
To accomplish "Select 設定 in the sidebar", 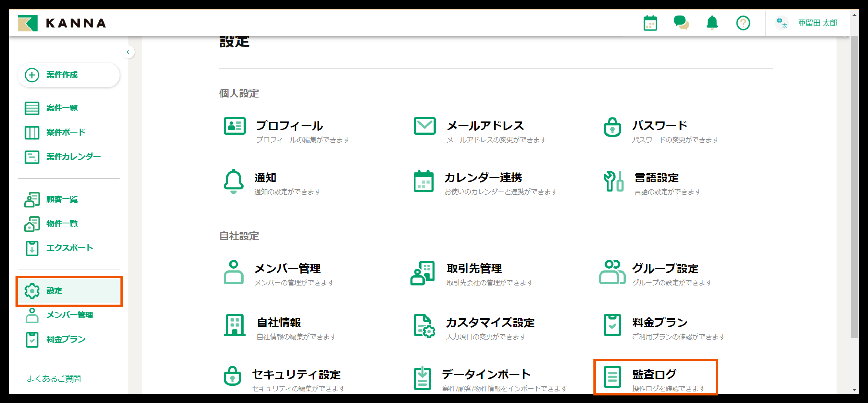I will pos(69,291).
